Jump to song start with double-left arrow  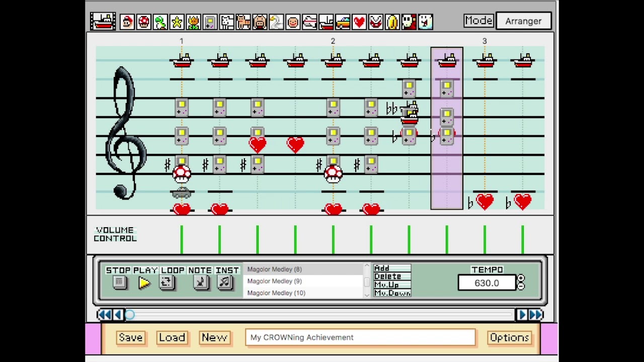tap(104, 315)
